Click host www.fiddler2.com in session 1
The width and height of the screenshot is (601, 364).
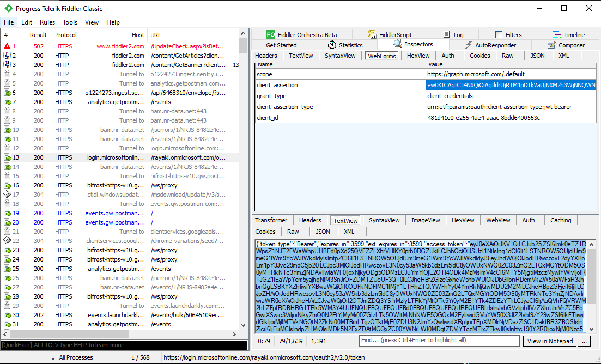click(x=120, y=46)
